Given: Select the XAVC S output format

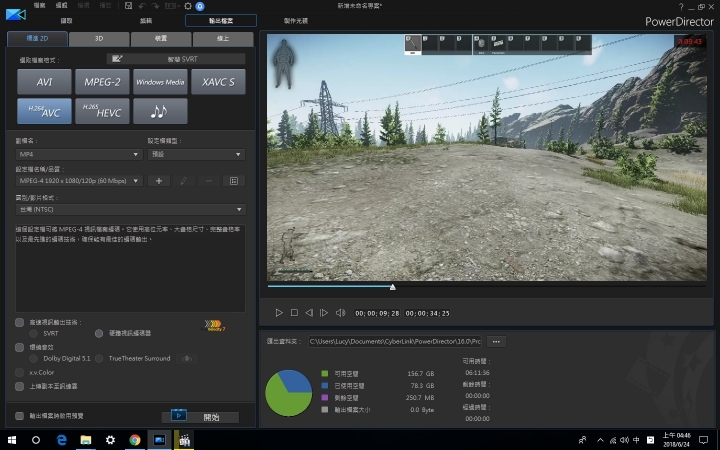Looking at the screenshot, I should click(218, 82).
